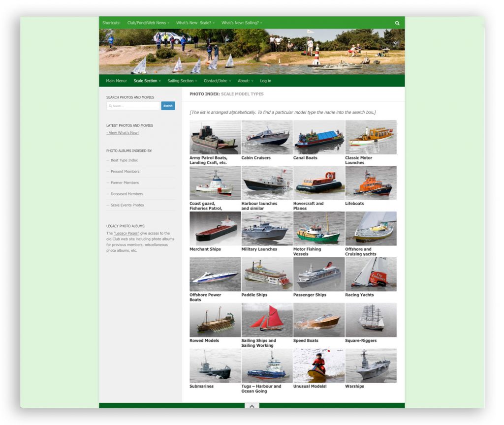Screen dimensions: 504x425
Task: Expand the "What's New: Scale?" dropdown
Action: point(196,23)
